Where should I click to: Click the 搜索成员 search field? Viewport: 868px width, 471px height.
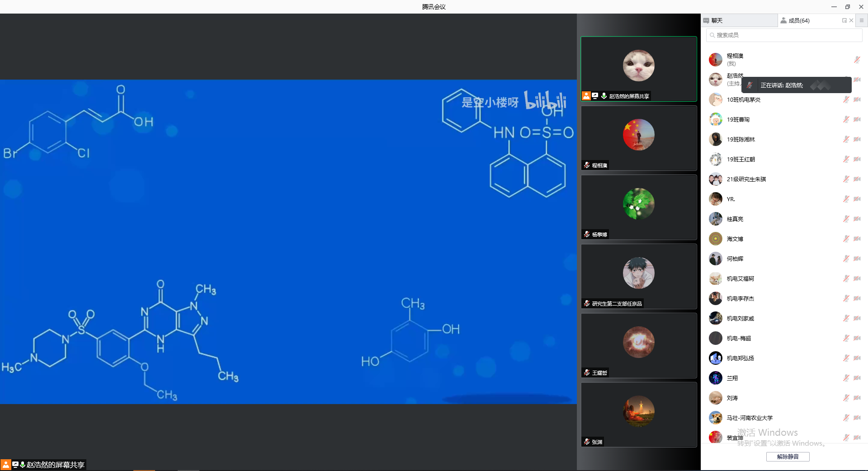pyautogui.click(x=784, y=35)
